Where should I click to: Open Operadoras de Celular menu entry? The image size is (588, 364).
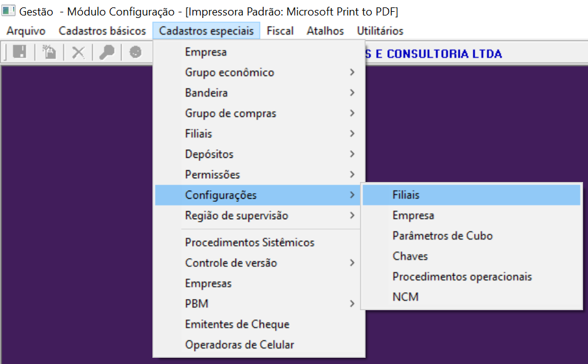[240, 345]
